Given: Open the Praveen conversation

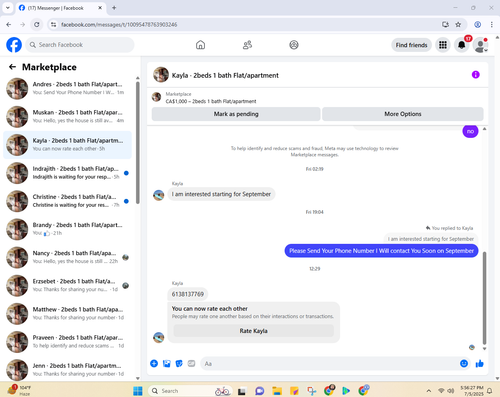Looking at the screenshot, I should tap(67, 342).
